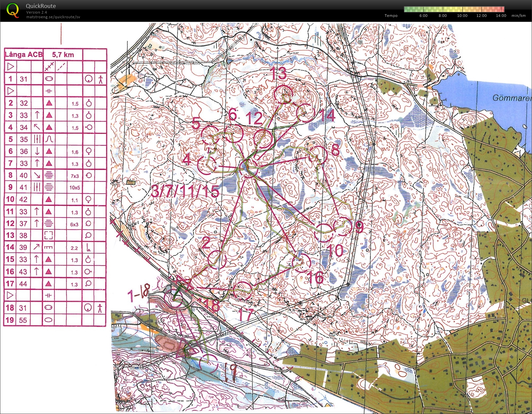Click the 2.2 height value in row 14
532x414 pixels.
point(74,248)
